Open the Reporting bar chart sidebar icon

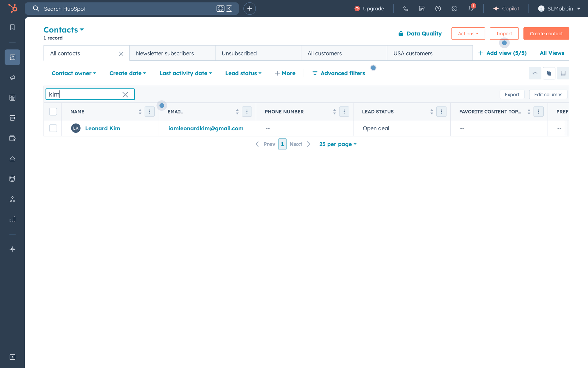pyautogui.click(x=12, y=219)
